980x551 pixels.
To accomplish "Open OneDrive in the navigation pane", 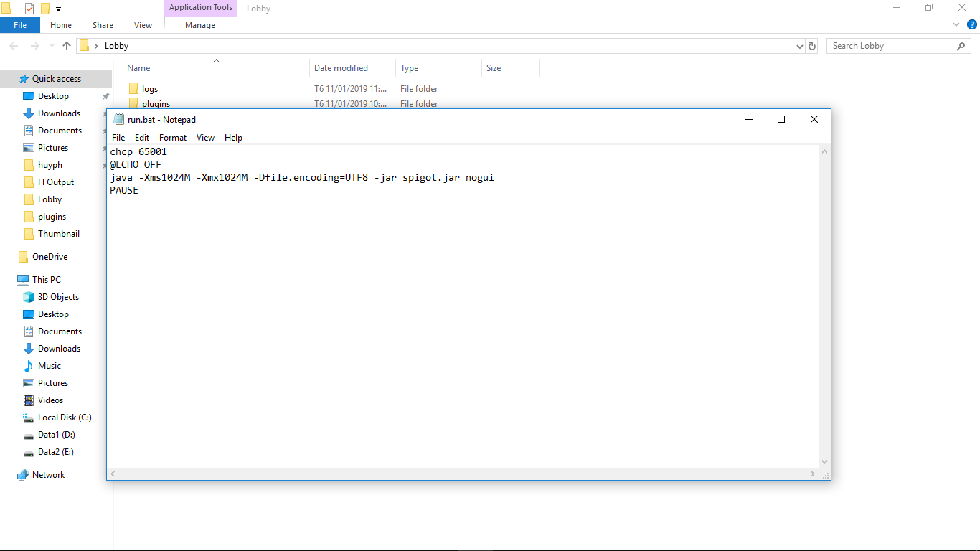I will [50, 257].
